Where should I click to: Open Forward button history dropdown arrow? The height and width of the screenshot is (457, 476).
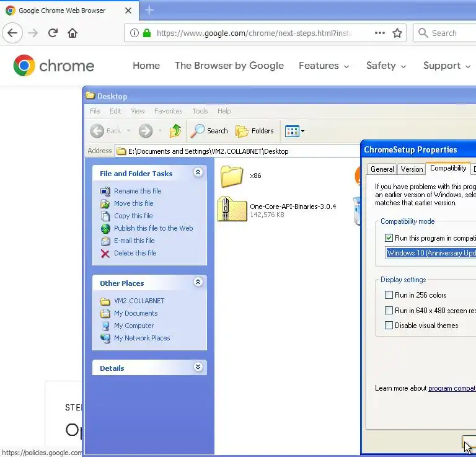(160, 131)
